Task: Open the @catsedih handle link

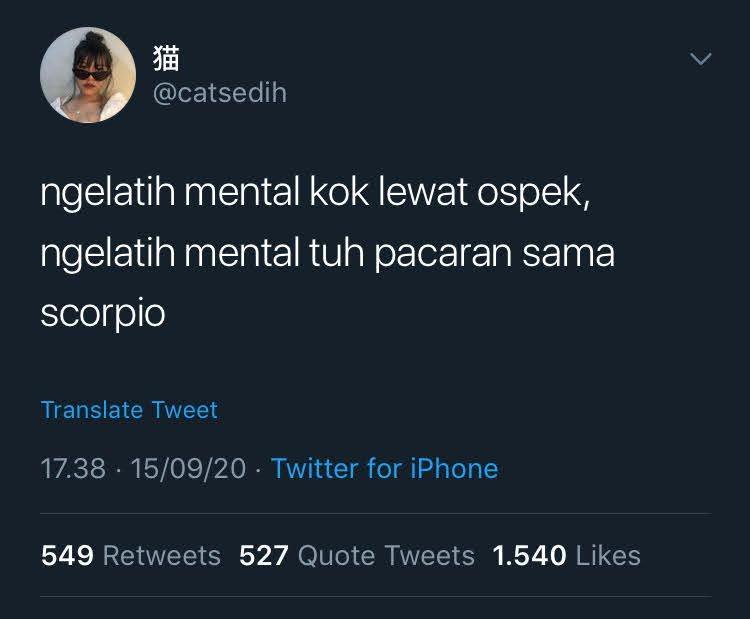Action: click(x=220, y=92)
